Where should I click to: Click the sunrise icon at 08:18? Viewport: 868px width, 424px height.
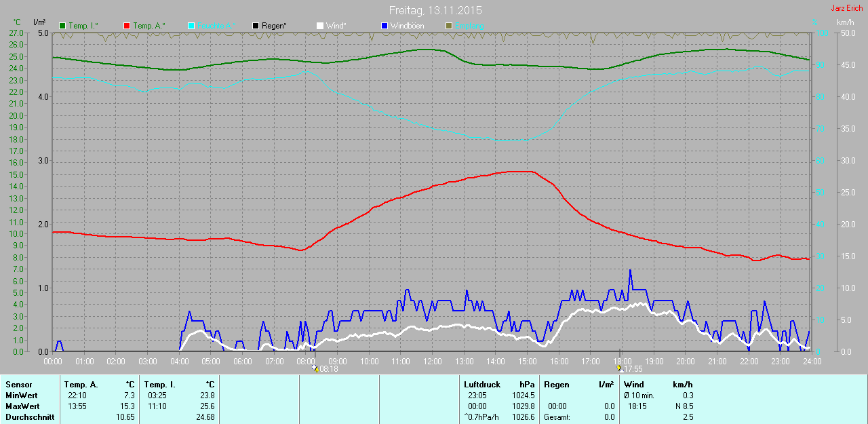tap(315, 369)
